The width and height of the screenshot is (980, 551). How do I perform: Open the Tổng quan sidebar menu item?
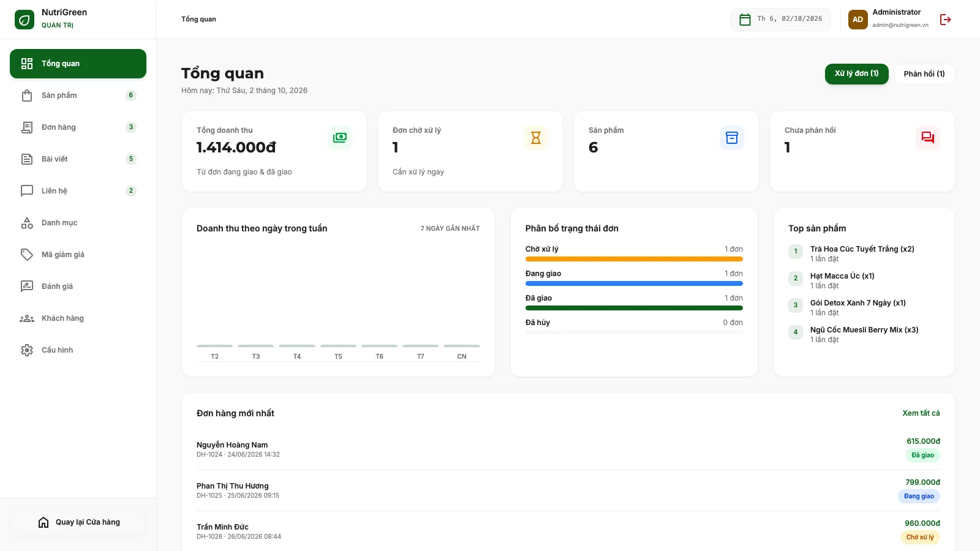point(78,64)
